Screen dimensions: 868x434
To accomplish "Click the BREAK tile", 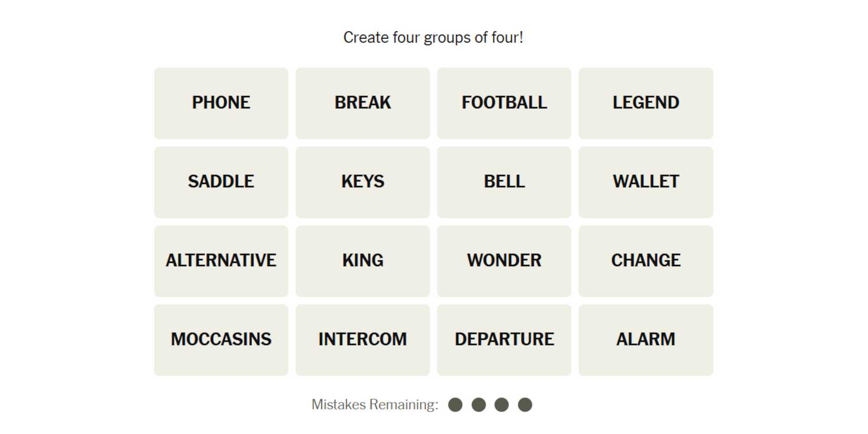I will coord(362,103).
